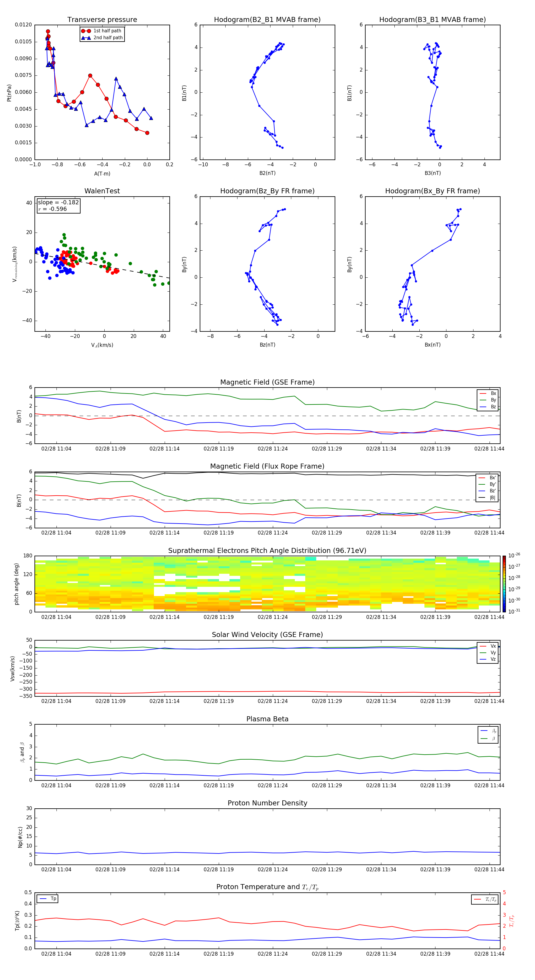The image size is (535, 980).
Task: Click the "V_remaining(km/s)" y-axis label
Action: (15, 264)
